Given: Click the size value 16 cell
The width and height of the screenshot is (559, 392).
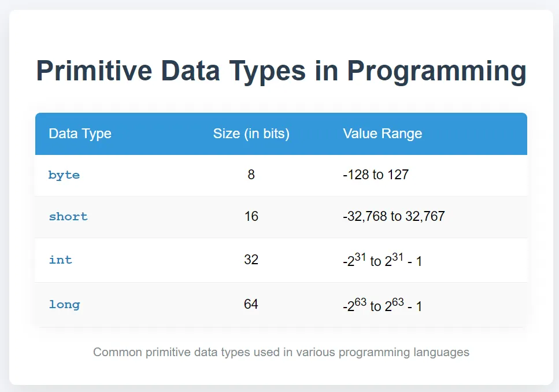Looking at the screenshot, I should [x=251, y=216].
